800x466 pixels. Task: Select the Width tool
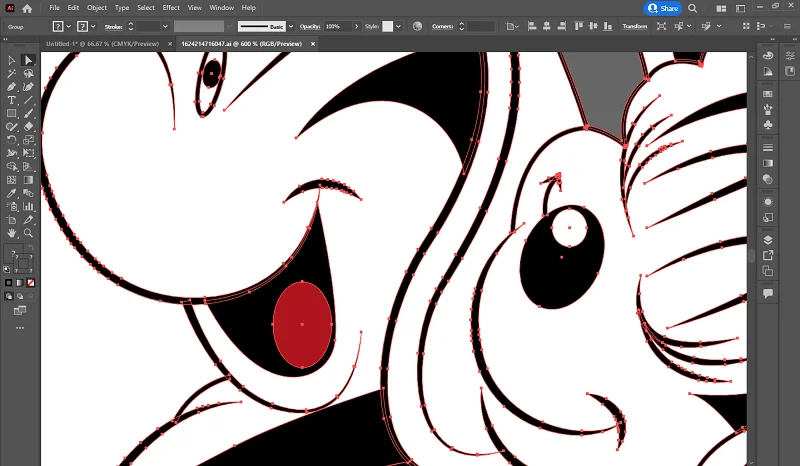coord(11,153)
